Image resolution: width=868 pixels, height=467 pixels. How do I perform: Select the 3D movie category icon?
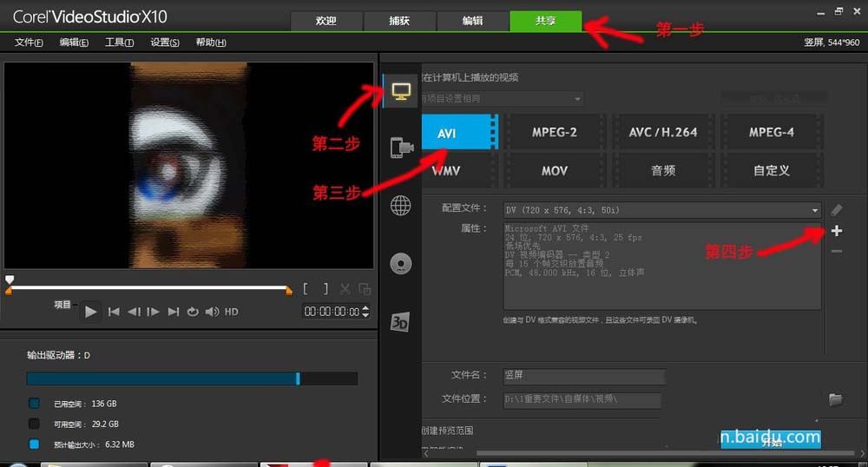coord(399,321)
